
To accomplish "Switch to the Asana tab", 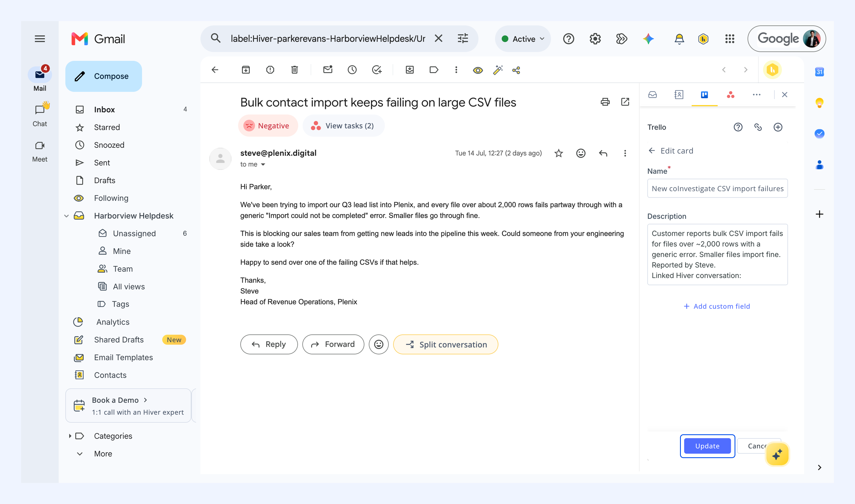I will (730, 95).
